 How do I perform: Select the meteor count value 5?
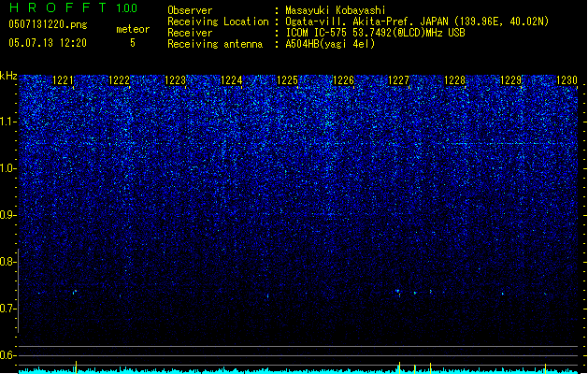[133, 43]
